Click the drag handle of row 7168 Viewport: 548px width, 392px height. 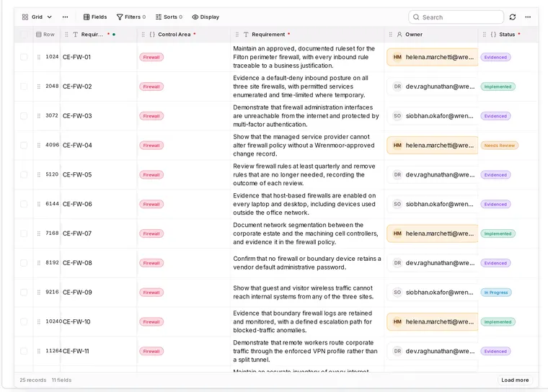click(39, 233)
